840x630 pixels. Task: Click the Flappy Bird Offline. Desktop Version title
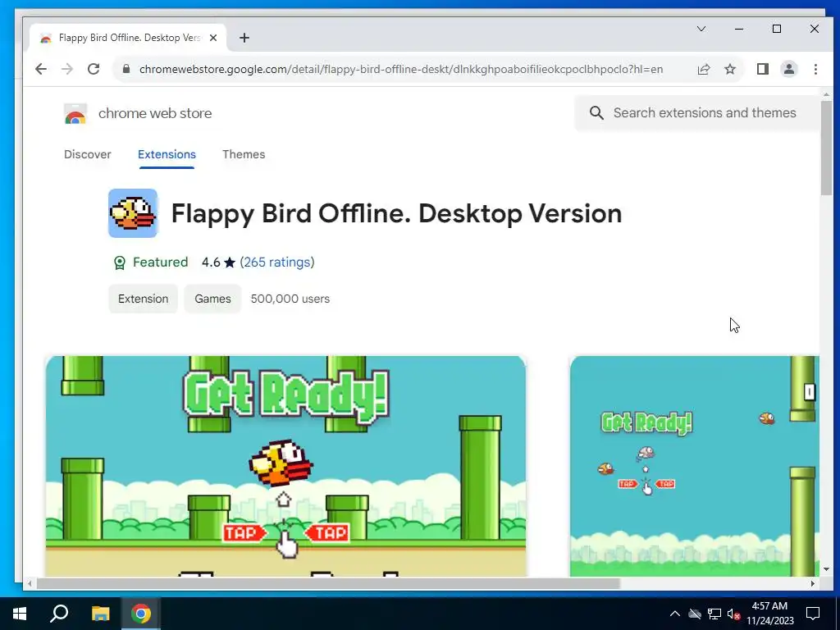396,213
